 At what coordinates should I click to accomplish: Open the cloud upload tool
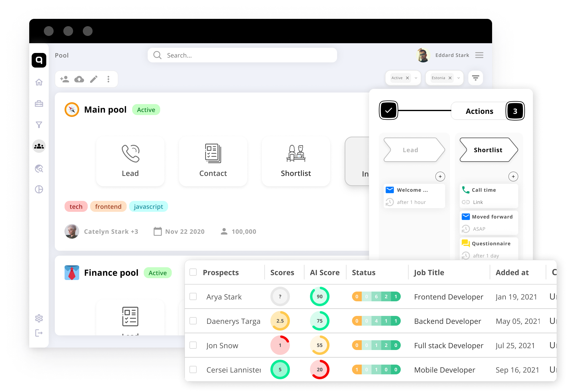[79, 79]
